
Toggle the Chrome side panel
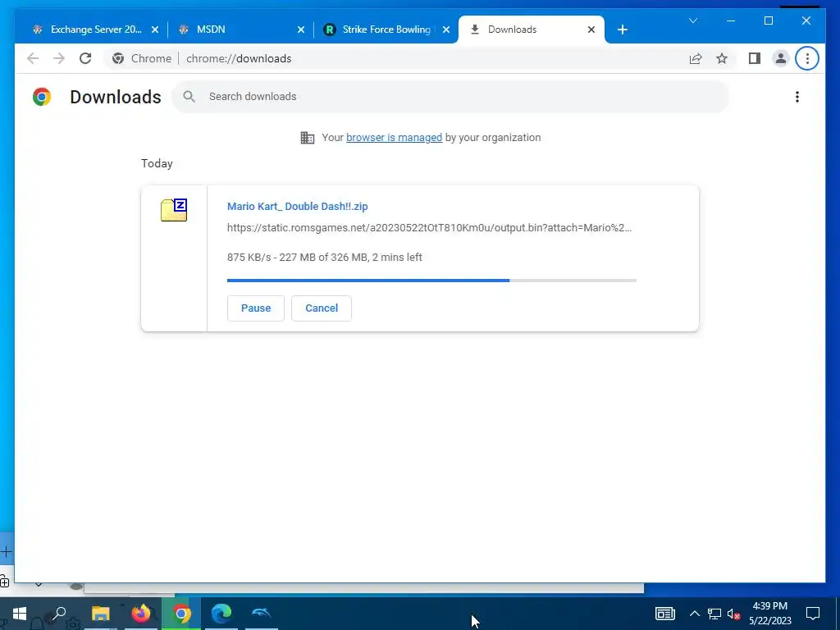755,58
